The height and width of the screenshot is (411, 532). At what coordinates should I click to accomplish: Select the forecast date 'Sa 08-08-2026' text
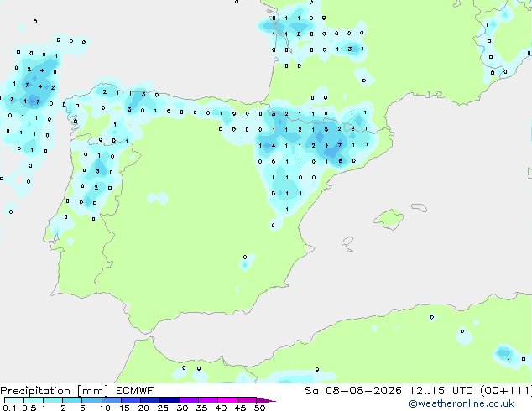pyautogui.click(x=353, y=391)
